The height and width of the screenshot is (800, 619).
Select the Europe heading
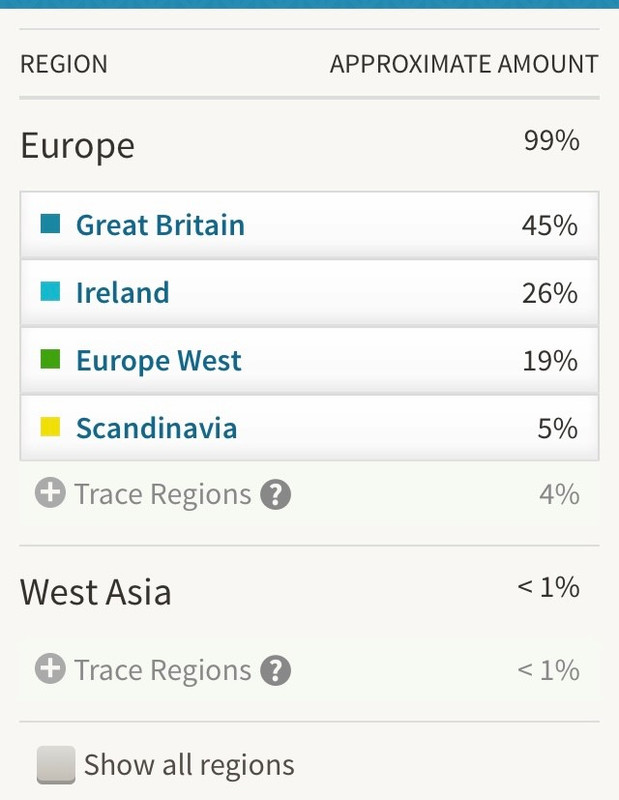(x=78, y=146)
